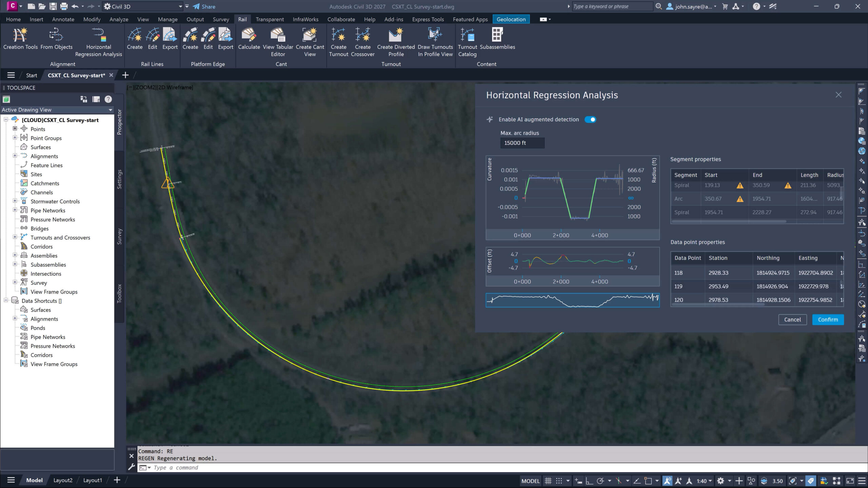Screen dimensions: 868x488
Task: Toggle Enable AI augmented detection switch
Action: pyautogui.click(x=590, y=120)
